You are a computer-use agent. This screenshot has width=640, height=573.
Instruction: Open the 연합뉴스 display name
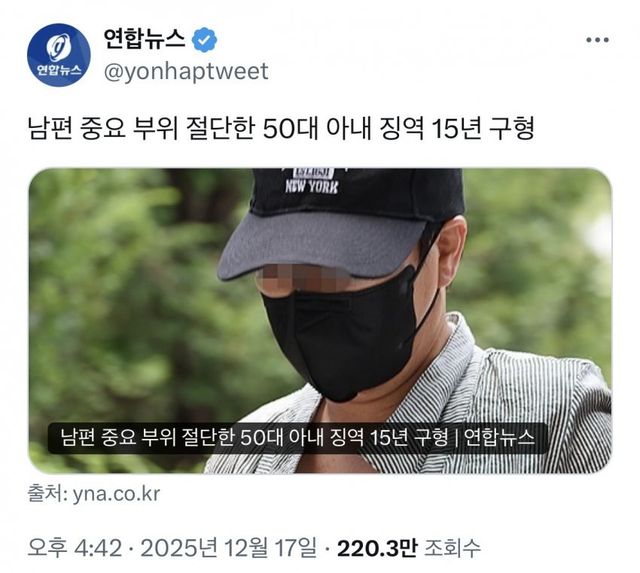pyautogui.click(x=144, y=39)
